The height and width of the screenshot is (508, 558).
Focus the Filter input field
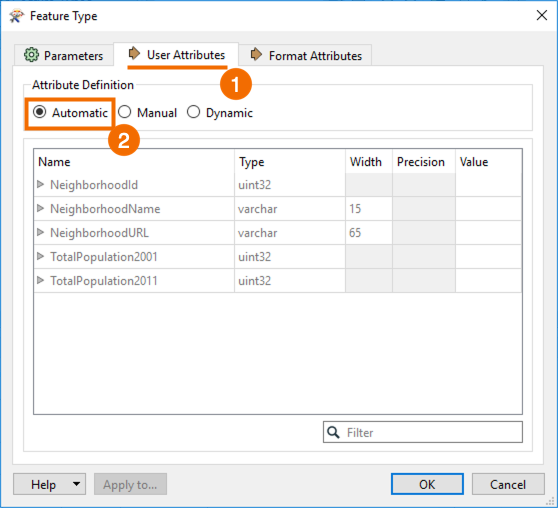point(423,432)
